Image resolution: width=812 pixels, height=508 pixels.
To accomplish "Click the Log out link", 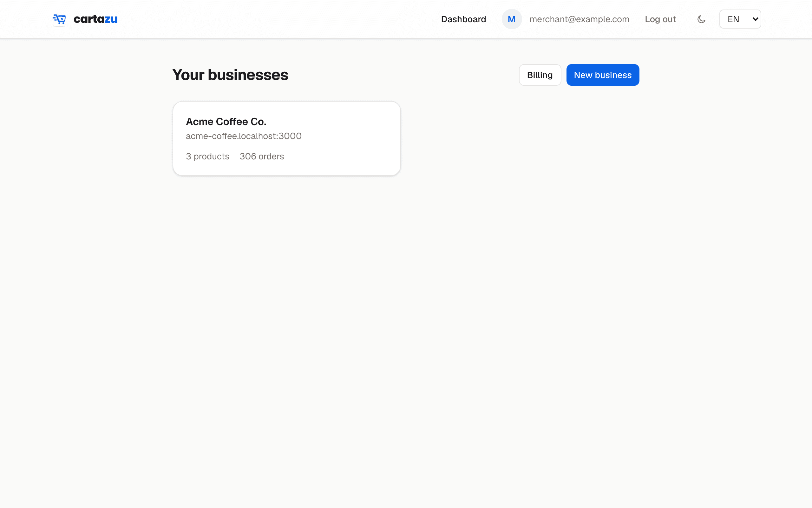I will tap(660, 19).
